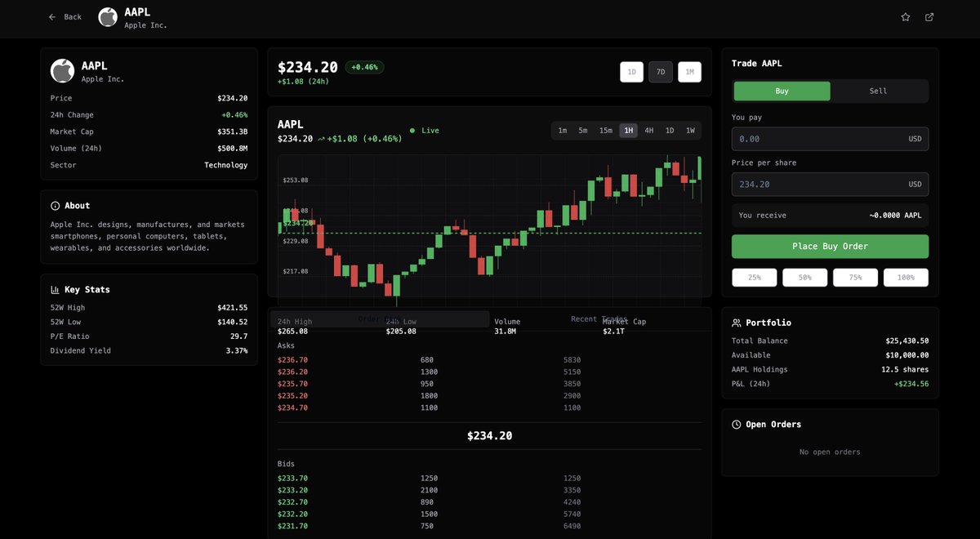Screen dimensions: 980x539
Task: Click the Open Orders clock icon
Action: [x=737, y=425]
